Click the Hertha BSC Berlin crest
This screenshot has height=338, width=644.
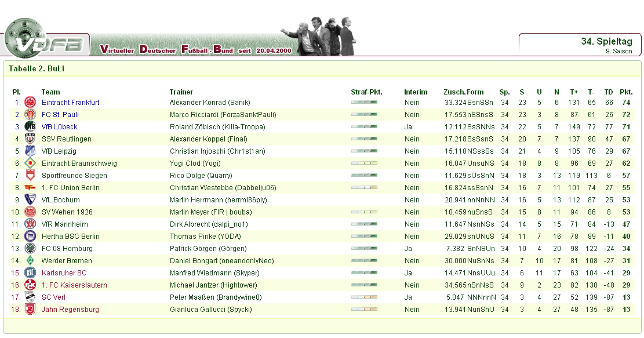point(30,237)
